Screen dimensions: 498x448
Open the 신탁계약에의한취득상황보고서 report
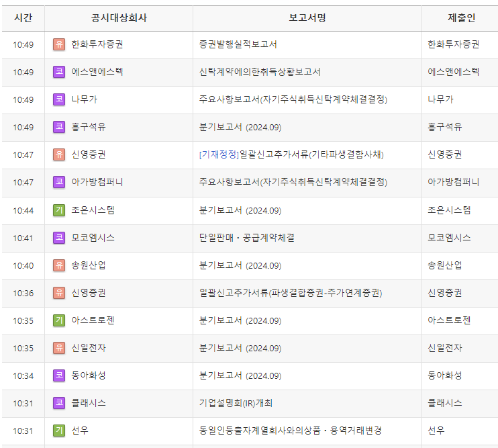260,72
